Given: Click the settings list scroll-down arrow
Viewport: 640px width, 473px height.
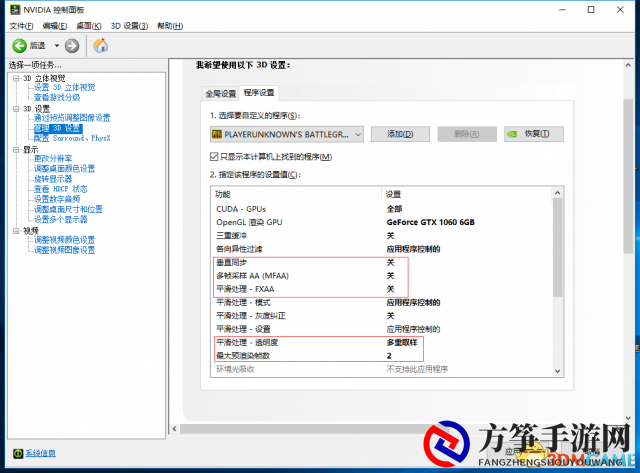Looking at the screenshot, I should [558, 371].
